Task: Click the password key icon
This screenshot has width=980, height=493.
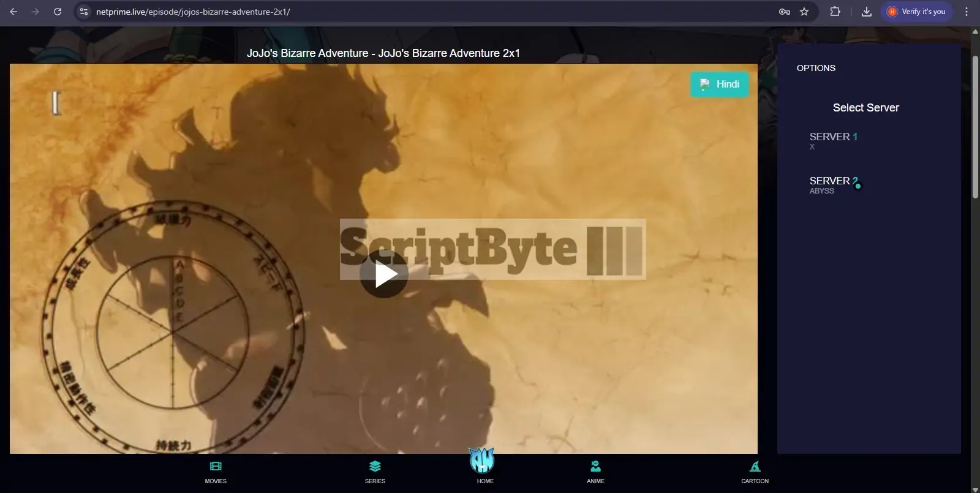Action: point(784,12)
